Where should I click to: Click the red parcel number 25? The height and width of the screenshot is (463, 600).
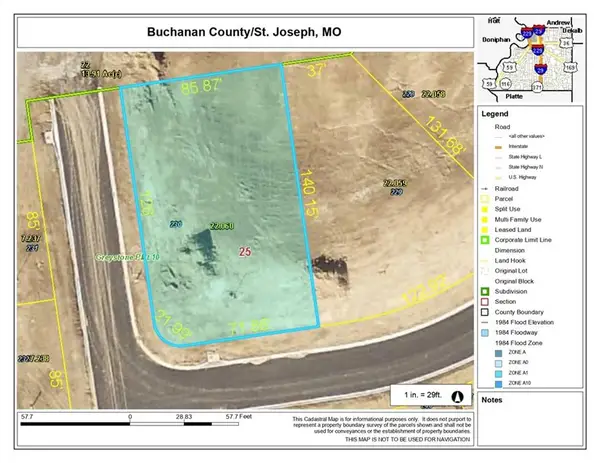click(x=245, y=253)
